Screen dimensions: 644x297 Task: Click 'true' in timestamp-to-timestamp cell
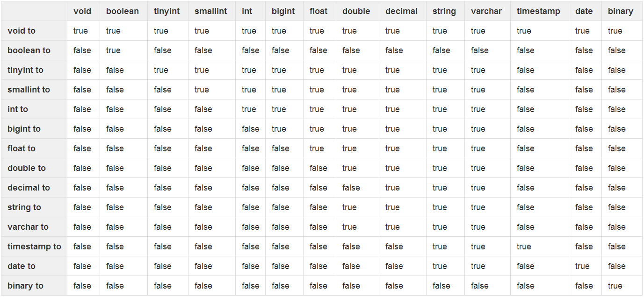click(x=524, y=247)
